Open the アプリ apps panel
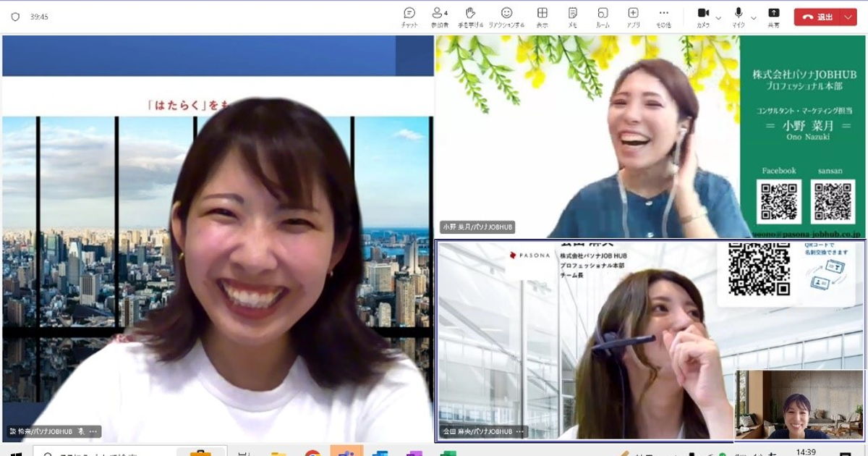 click(x=633, y=17)
